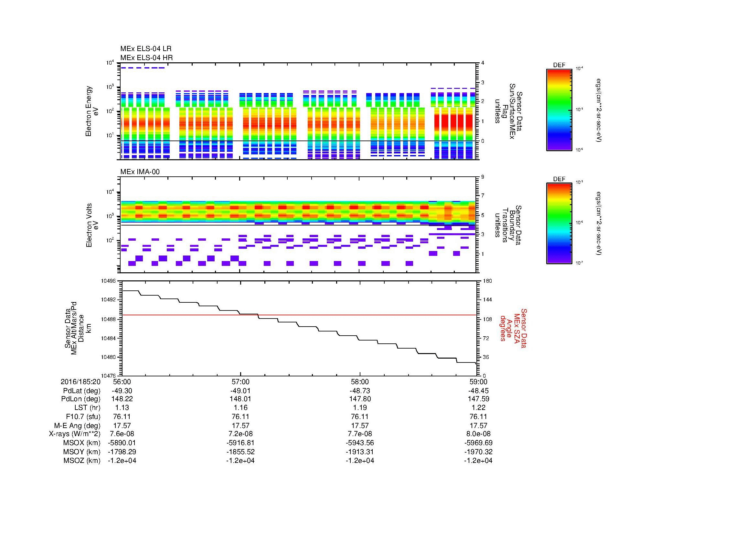Click the MEx ELS-04 HR label

[146, 58]
